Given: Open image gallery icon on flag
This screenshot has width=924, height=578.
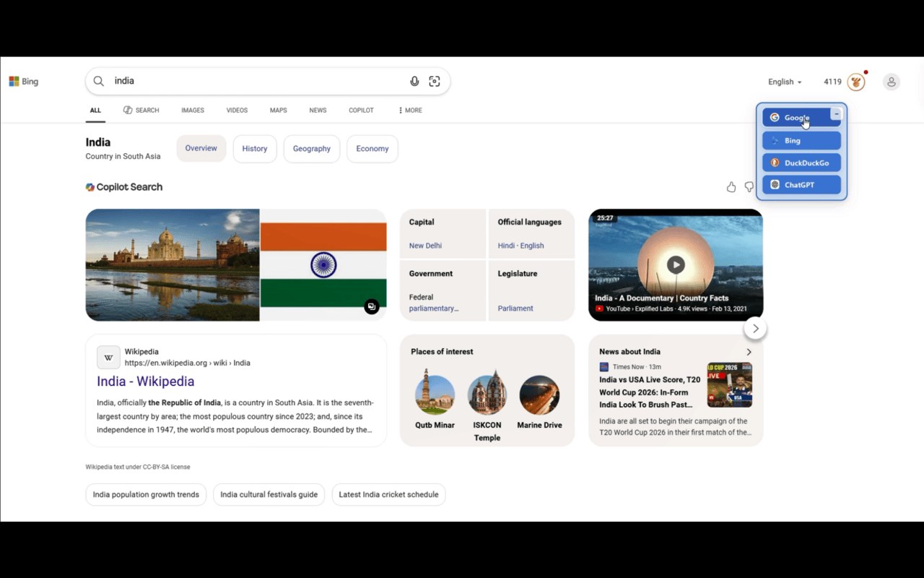Looking at the screenshot, I should (x=372, y=306).
